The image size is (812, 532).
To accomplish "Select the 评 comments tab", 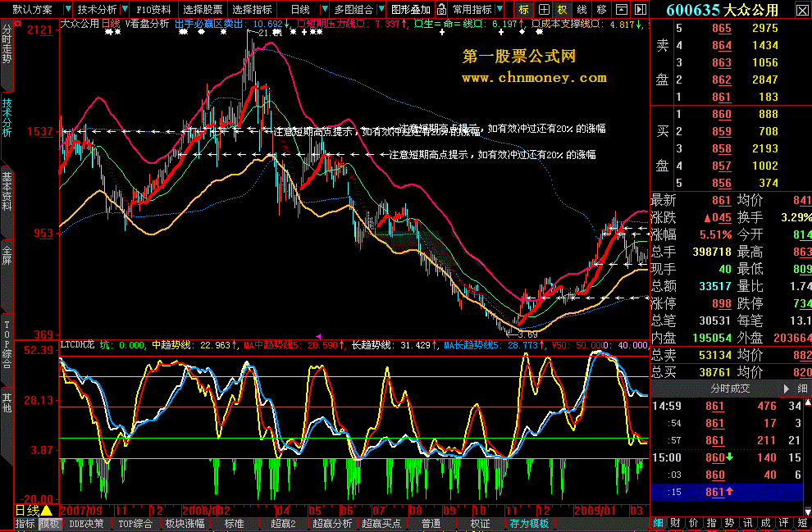I will [784, 524].
